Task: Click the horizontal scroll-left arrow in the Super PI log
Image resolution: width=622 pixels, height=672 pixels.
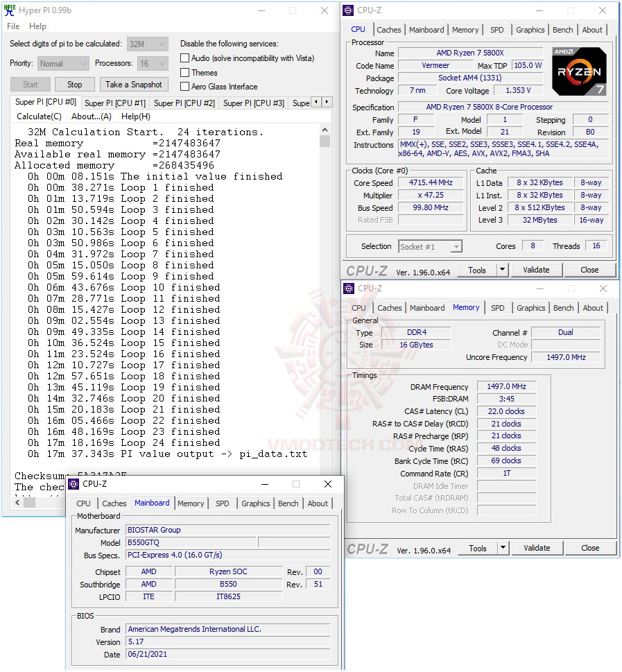Action: click(17, 502)
